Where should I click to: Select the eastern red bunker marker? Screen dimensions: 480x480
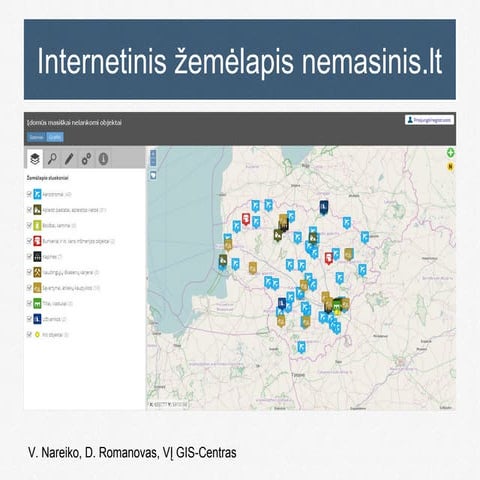(x=329, y=258)
